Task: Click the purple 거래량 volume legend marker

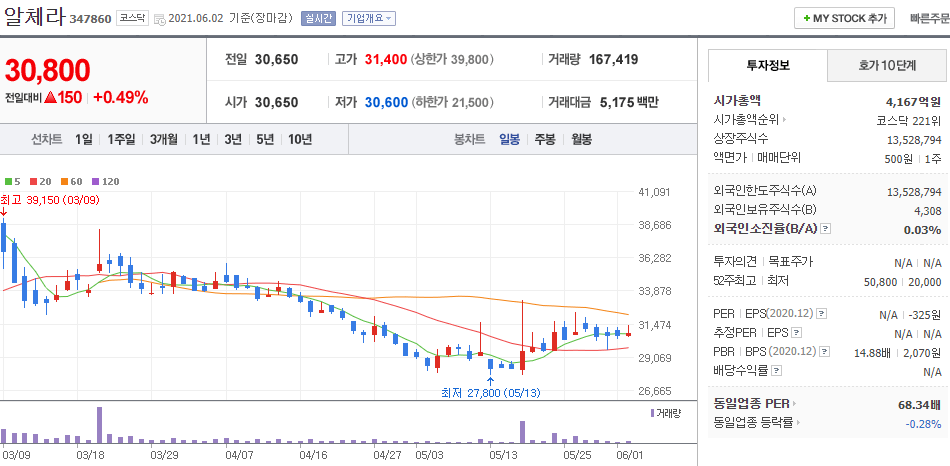Action: [x=652, y=413]
